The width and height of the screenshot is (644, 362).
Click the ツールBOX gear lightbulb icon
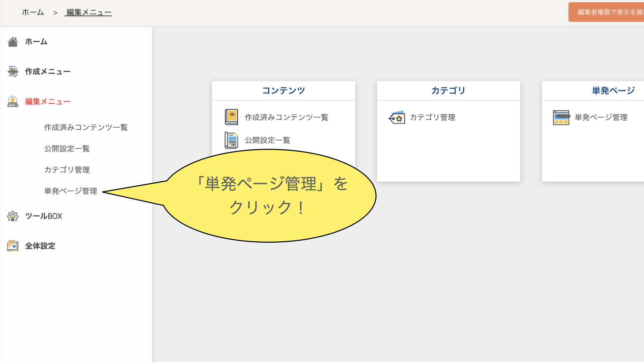[13, 216]
